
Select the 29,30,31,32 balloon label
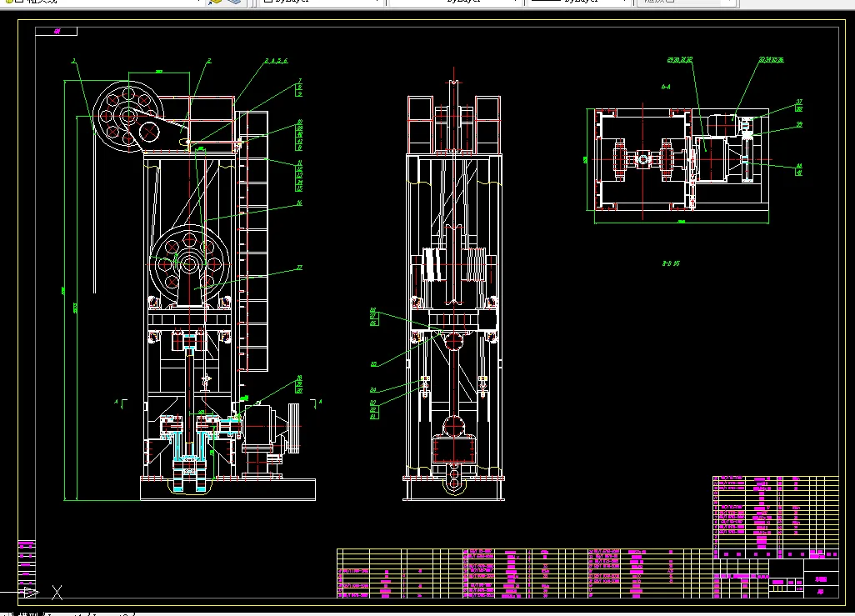pos(680,59)
